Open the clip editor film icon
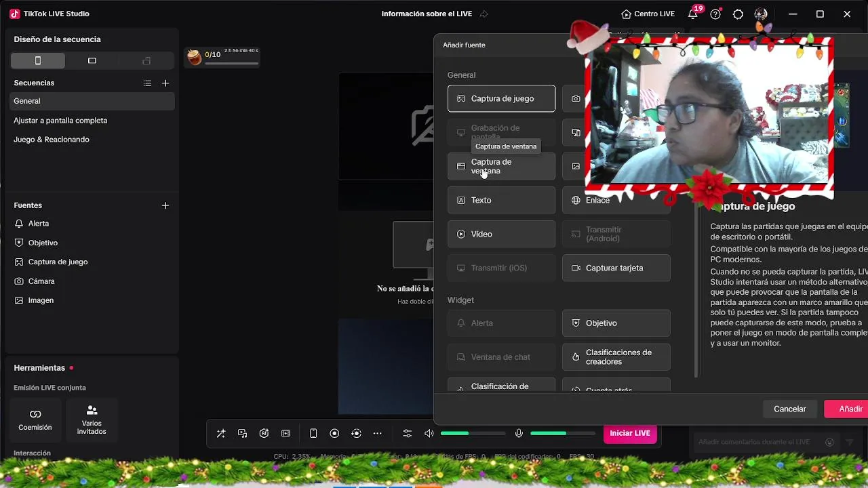Image resolution: width=868 pixels, height=488 pixels. pos(286,434)
